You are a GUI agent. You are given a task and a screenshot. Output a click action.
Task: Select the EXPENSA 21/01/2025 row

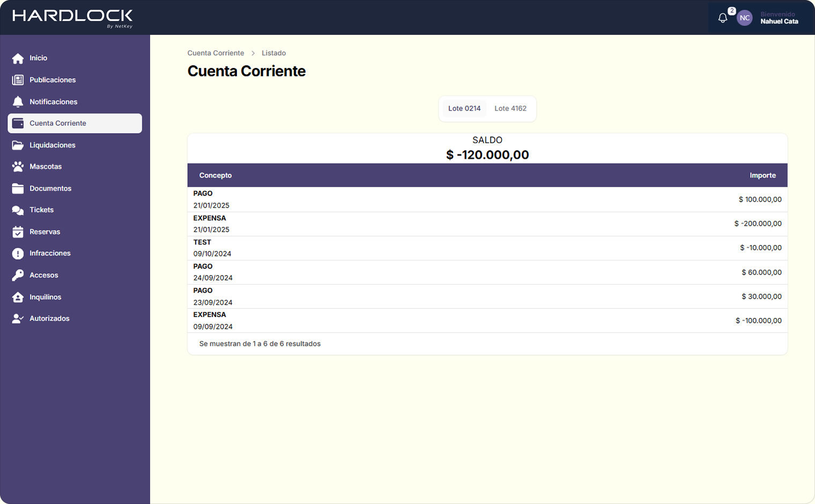pos(487,224)
